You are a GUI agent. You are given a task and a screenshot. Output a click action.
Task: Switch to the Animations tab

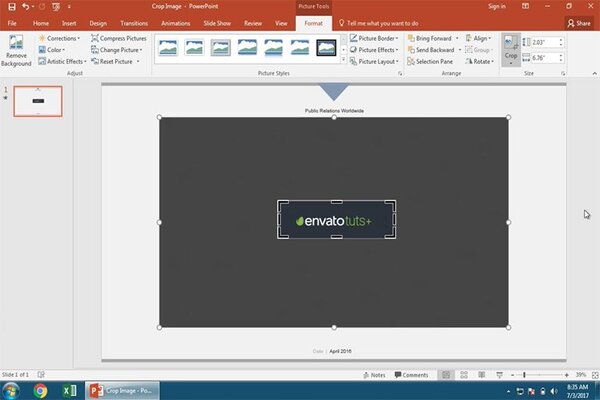(176, 23)
